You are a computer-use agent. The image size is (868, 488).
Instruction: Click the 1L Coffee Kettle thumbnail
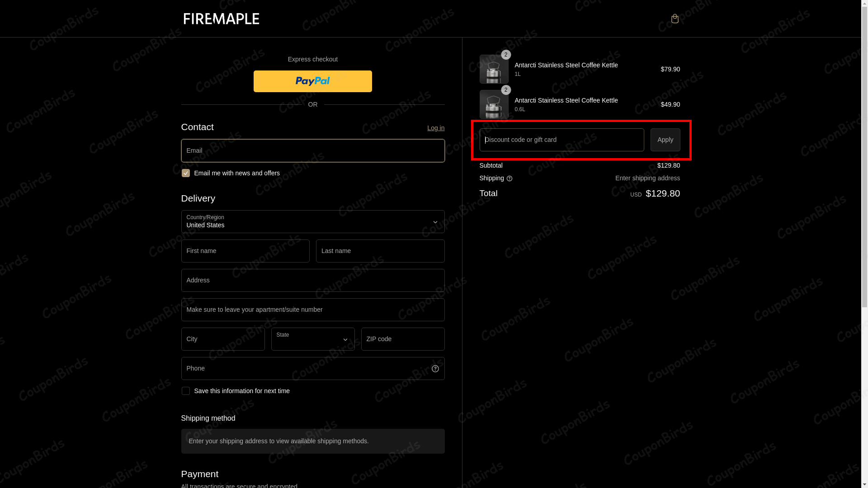[x=494, y=69]
